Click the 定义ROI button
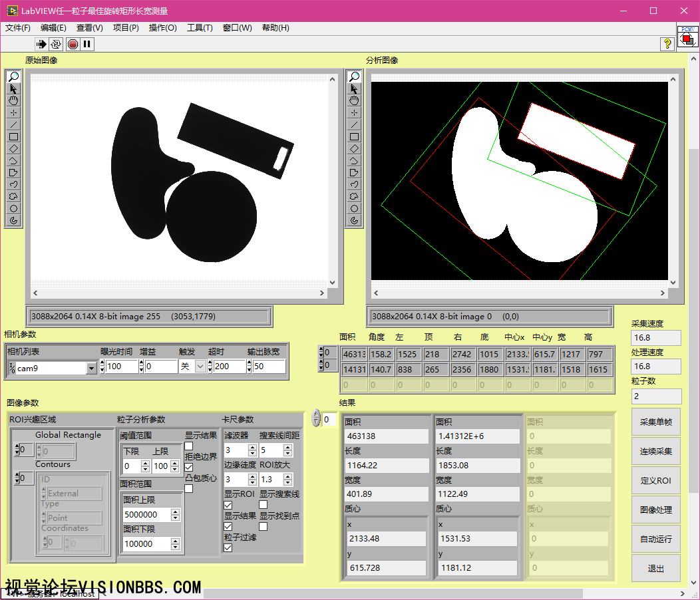Screen dimensions: 700x600 [655, 481]
